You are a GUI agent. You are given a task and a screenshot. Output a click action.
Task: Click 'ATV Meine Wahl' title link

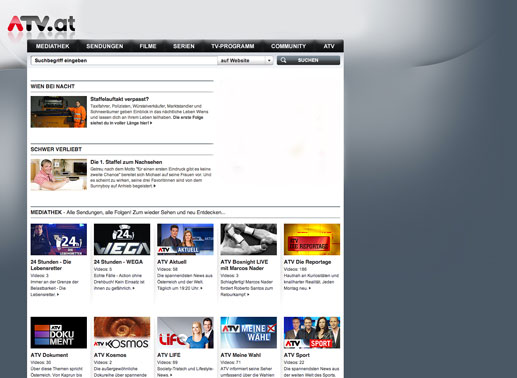241,355
